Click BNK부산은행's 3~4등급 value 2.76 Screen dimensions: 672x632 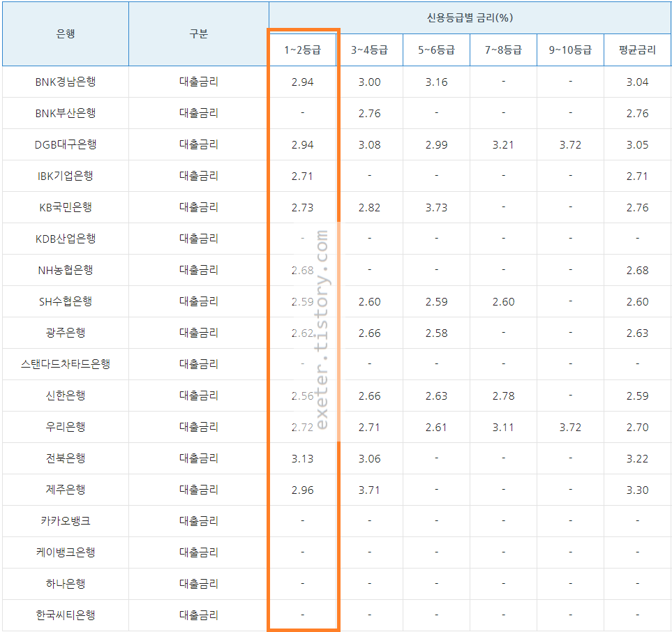click(x=369, y=114)
